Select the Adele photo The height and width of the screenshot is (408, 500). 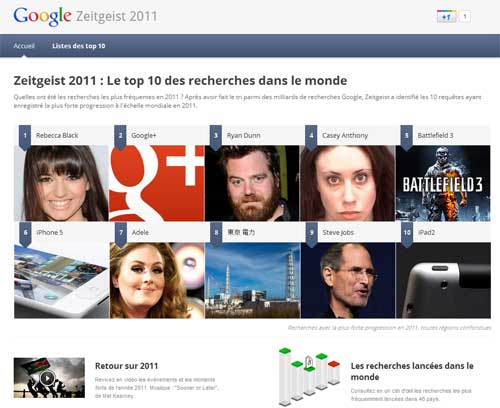click(157, 280)
